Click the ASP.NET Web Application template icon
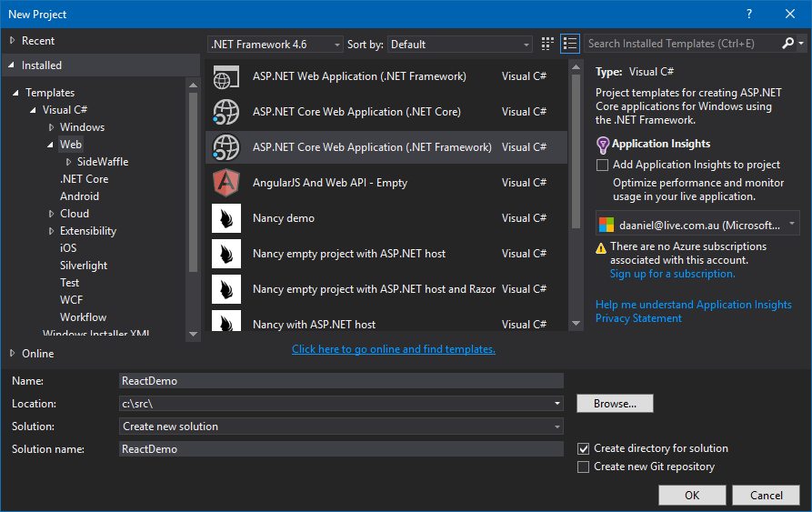The image size is (812, 512). 226,77
